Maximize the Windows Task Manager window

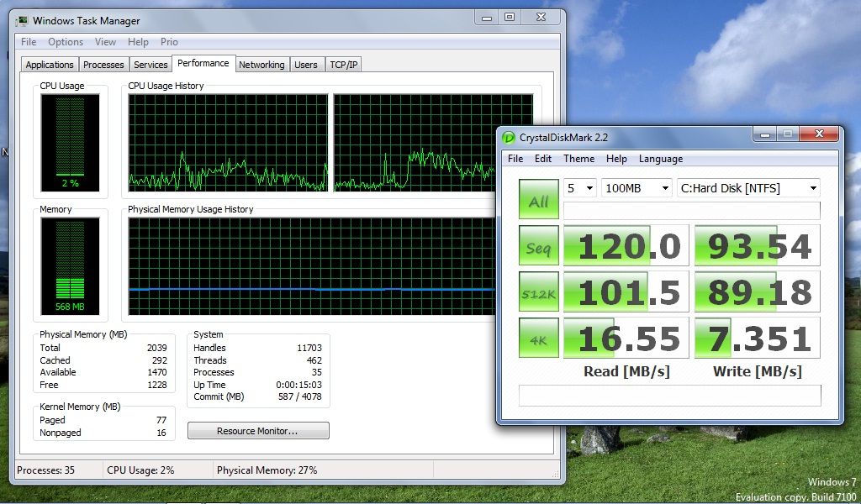pos(510,18)
